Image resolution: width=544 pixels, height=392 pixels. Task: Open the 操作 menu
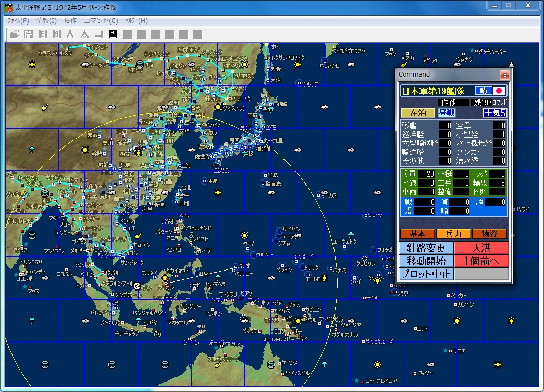tap(70, 21)
